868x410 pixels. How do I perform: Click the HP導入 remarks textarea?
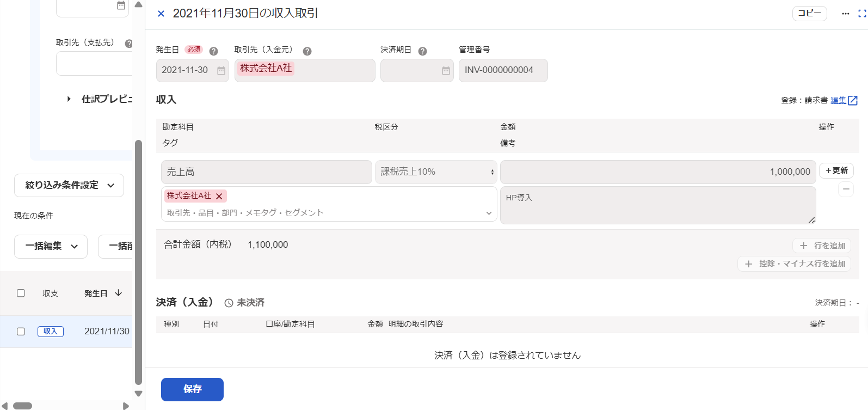pyautogui.click(x=658, y=205)
